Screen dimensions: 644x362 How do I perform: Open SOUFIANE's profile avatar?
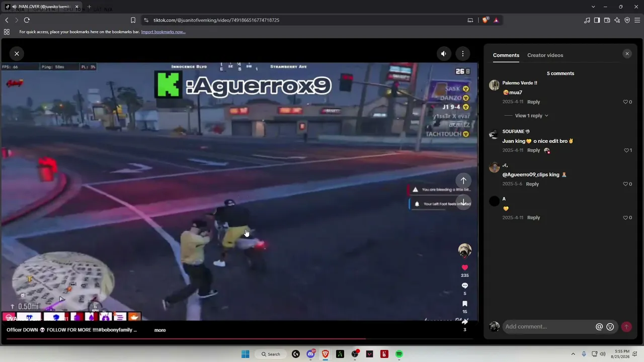[x=494, y=134]
